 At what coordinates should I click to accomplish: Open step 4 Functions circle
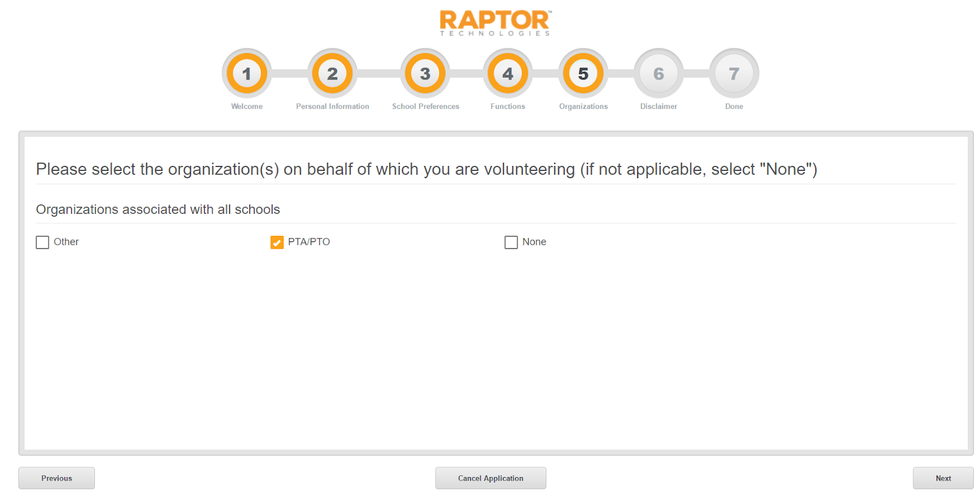click(x=508, y=73)
